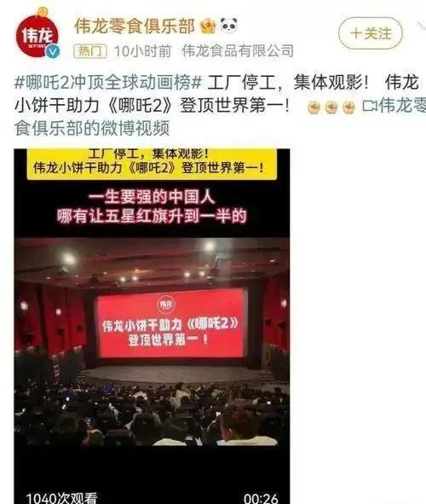Play the cinema video thumbnail

(152, 327)
